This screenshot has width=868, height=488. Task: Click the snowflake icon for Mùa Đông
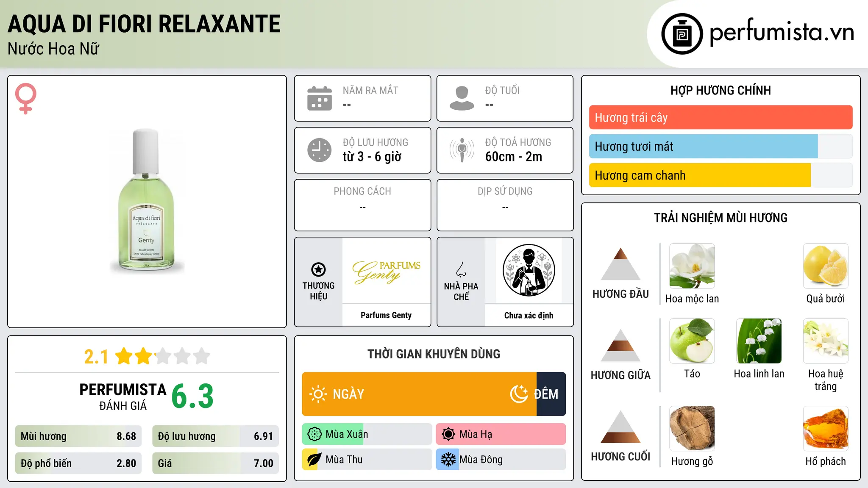click(448, 460)
